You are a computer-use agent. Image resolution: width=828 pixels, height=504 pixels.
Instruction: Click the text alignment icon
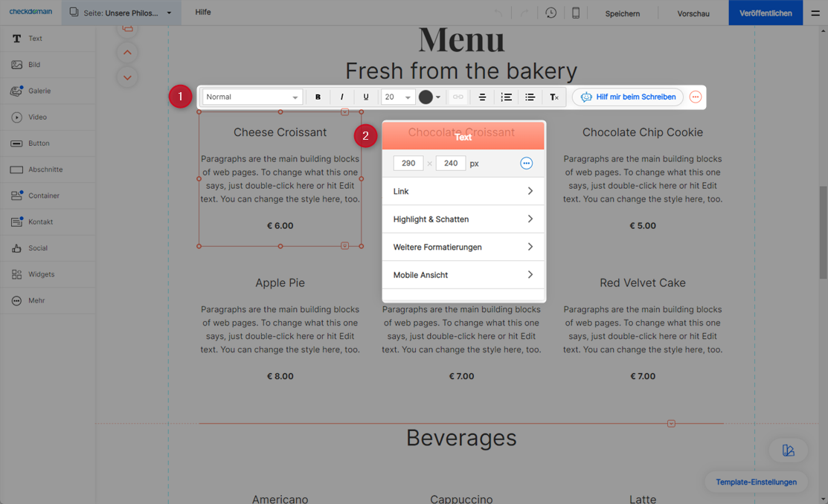coord(482,97)
